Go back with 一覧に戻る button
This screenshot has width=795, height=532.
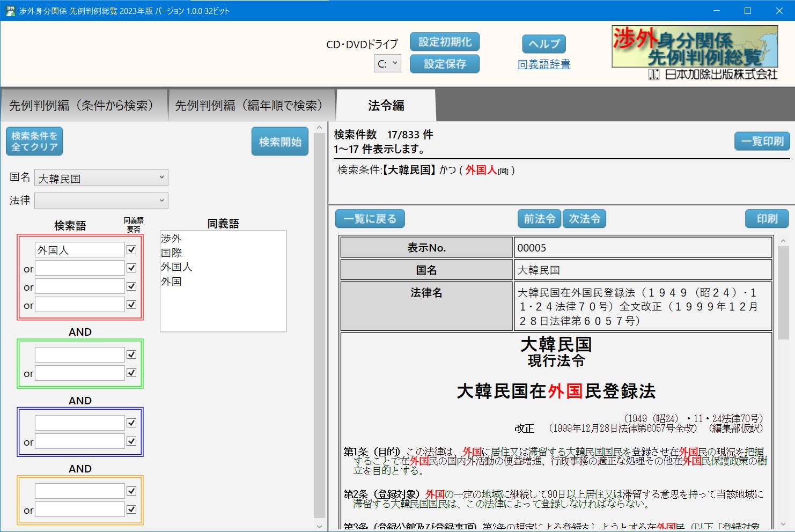(x=370, y=219)
